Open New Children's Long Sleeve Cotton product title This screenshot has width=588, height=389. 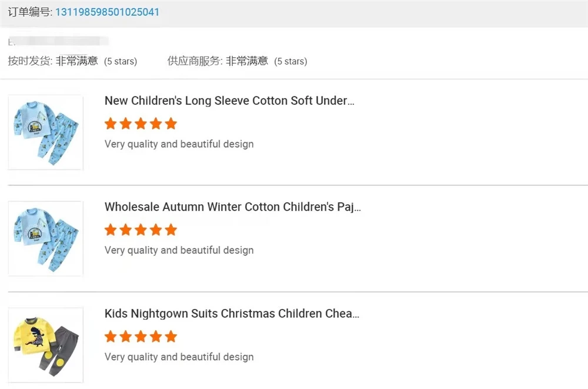[229, 101]
